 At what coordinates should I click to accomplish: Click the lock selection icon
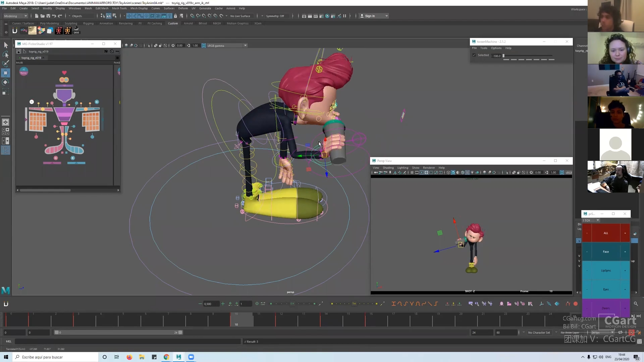pos(175,16)
